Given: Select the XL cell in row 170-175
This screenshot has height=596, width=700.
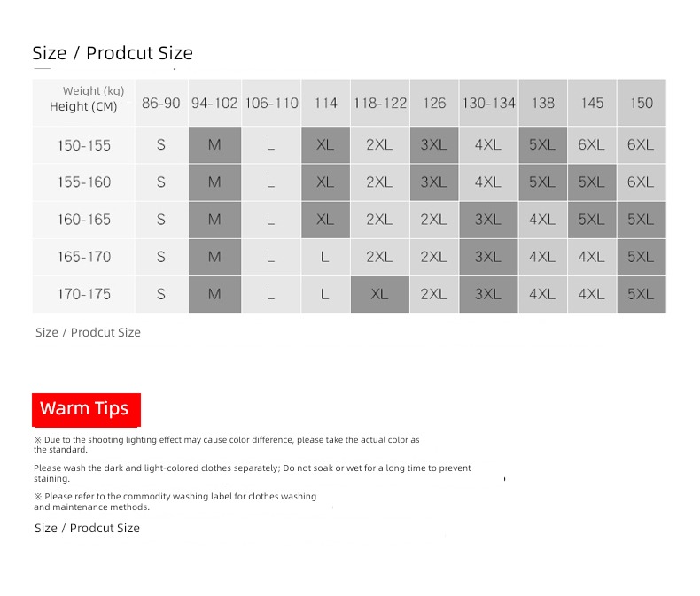Looking at the screenshot, I should pyautogui.click(x=379, y=294).
